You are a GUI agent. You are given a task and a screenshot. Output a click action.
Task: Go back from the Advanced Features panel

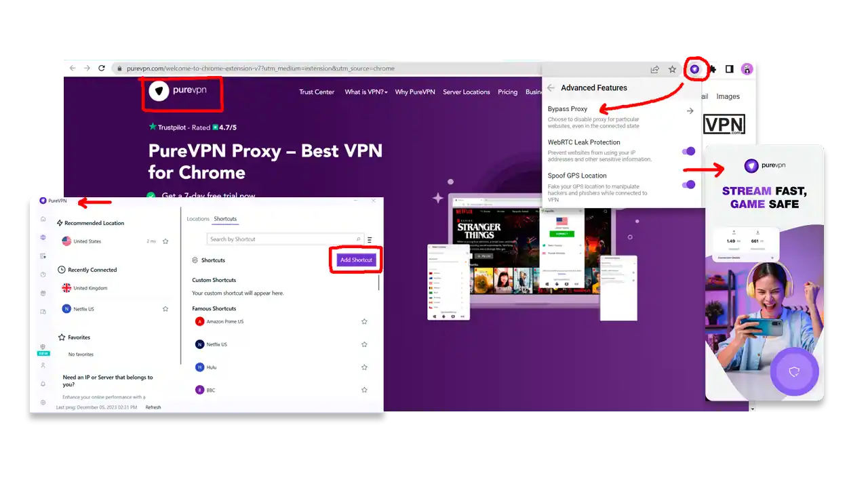[551, 87]
